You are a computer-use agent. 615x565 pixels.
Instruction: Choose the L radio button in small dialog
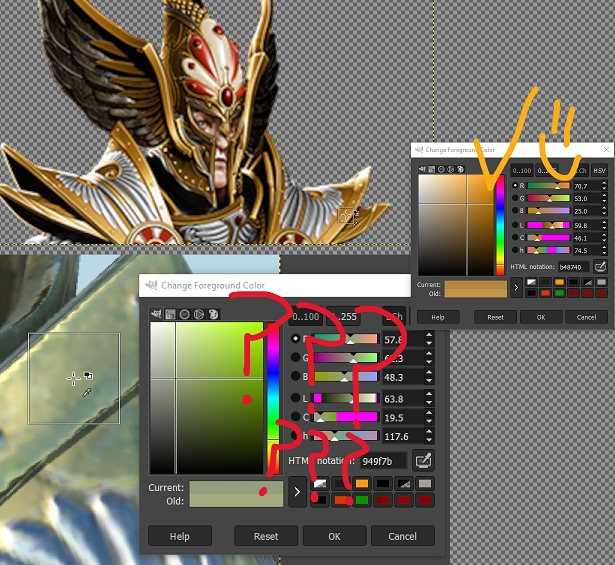(516, 225)
